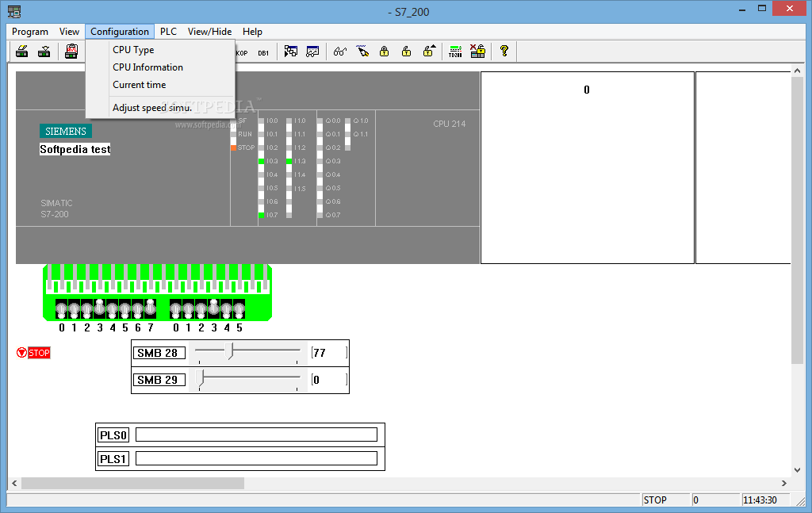Toggle input switch 3 in right switch group
The image size is (812, 513).
pyautogui.click(x=214, y=309)
